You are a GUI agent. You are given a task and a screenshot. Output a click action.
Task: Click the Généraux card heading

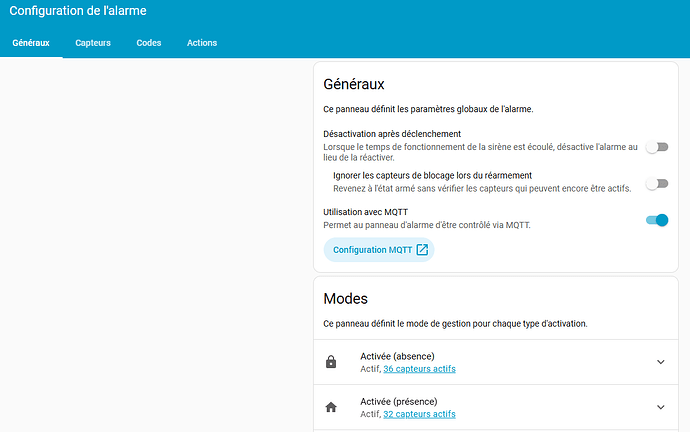(354, 85)
